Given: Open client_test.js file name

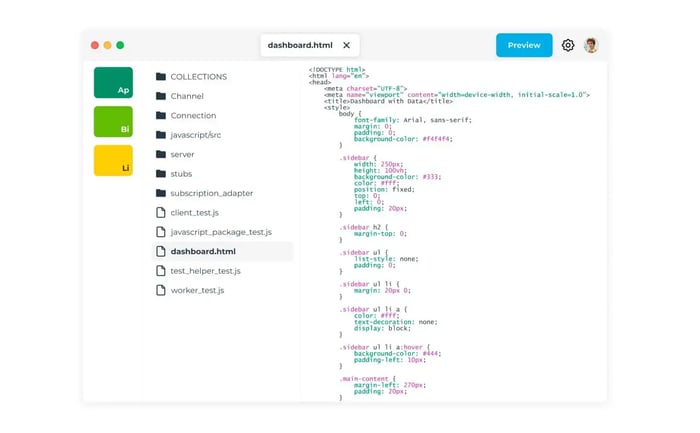Looking at the screenshot, I should point(195,212).
